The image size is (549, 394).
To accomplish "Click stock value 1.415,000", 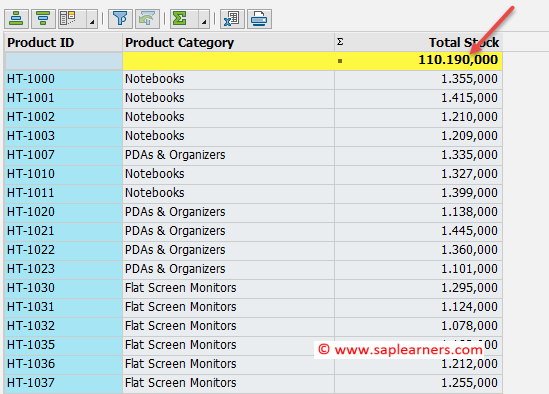I will 469,98.
